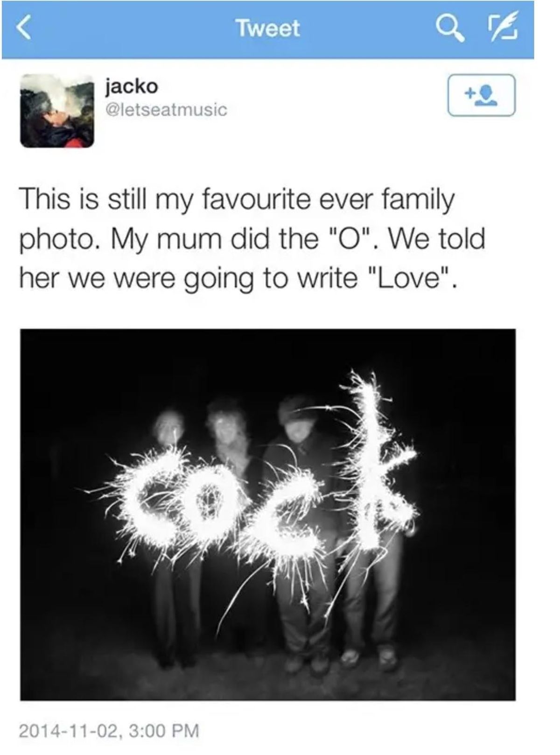
Task: Go back using the left chevron arrow
Action: 24,29
